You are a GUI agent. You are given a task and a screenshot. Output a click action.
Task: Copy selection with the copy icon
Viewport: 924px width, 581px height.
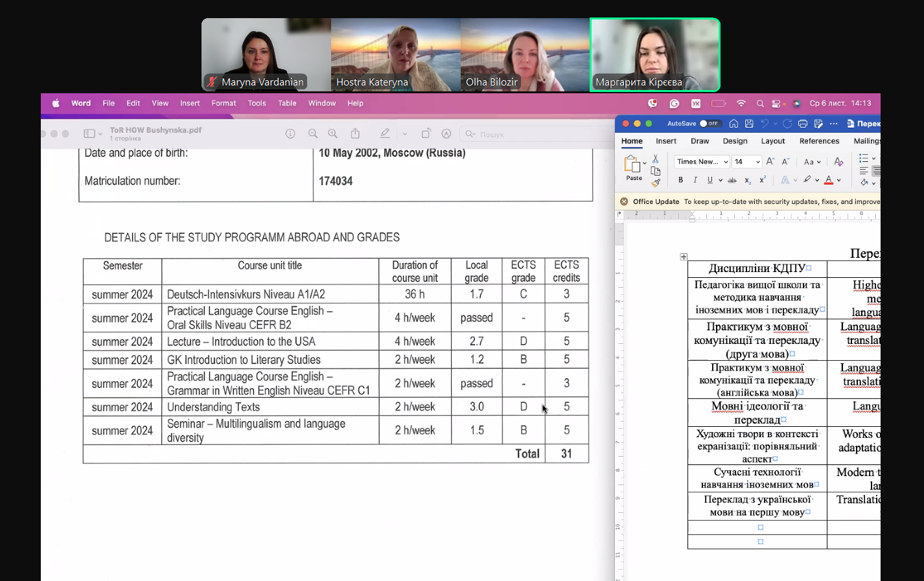[x=656, y=171]
